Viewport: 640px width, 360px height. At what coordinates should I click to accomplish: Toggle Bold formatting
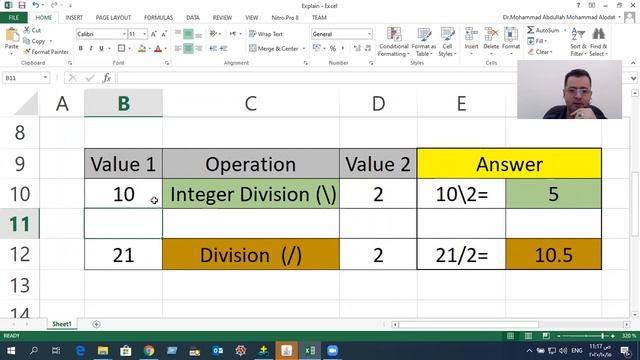pyautogui.click(x=80, y=49)
